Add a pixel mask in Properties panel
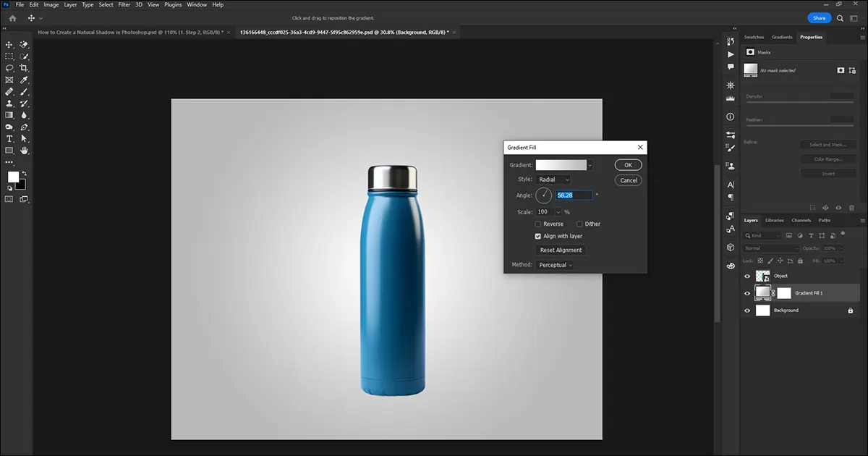 pyautogui.click(x=841, y=70)
